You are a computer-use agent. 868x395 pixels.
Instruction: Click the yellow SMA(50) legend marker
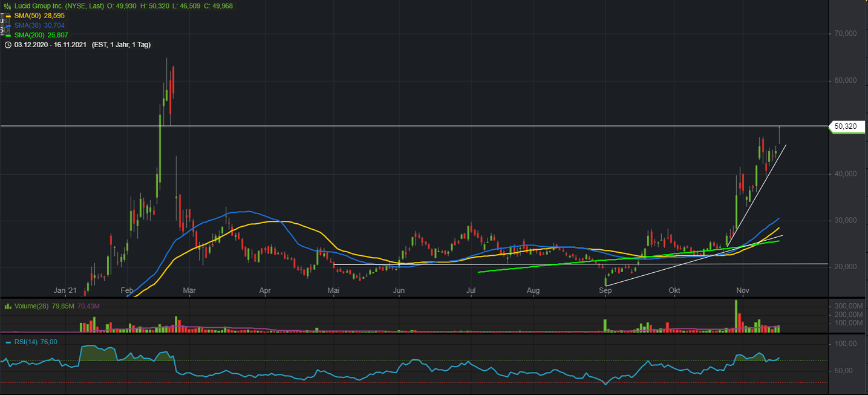pyautogui.click(x=7, y=16)
